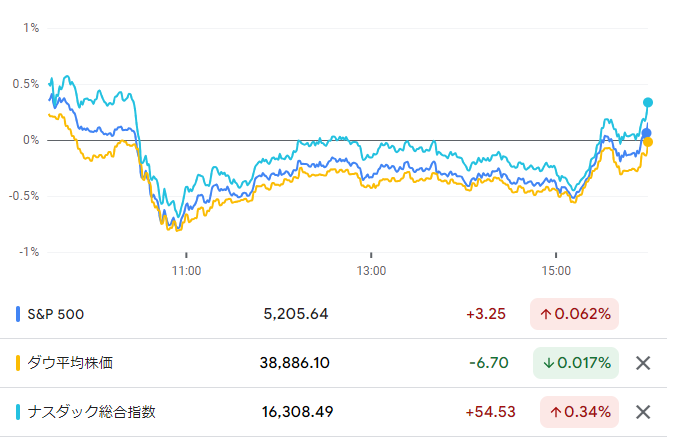Remove ダウ平均株価 with its X icon
Viewport: 676px width, 437px height.
(x=643, y=363)
